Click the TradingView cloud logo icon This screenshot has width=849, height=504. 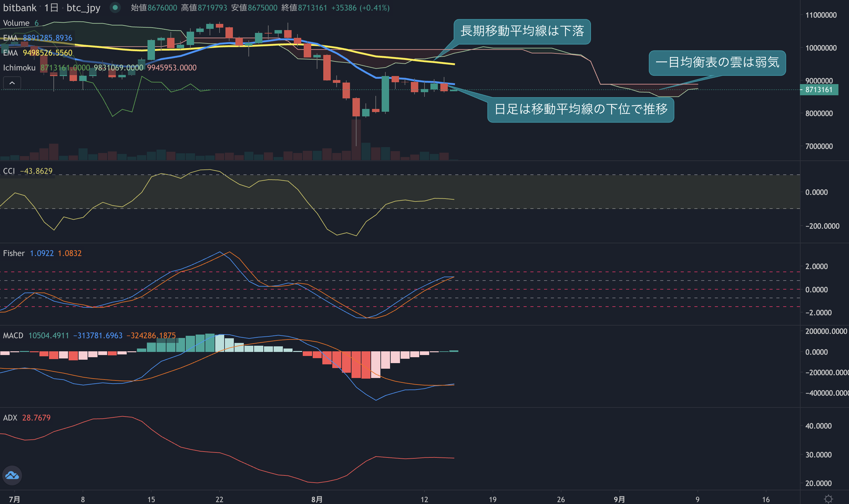tap(12, 475)
